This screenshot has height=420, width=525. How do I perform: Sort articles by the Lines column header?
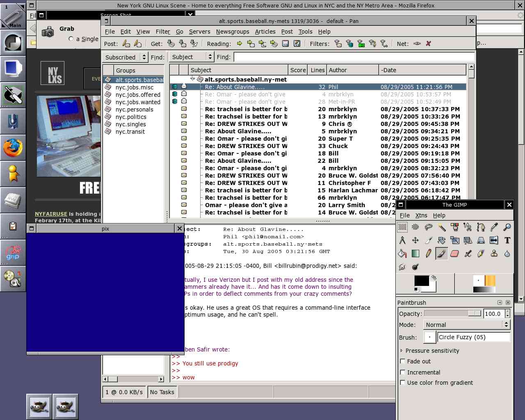click(317, 70)
